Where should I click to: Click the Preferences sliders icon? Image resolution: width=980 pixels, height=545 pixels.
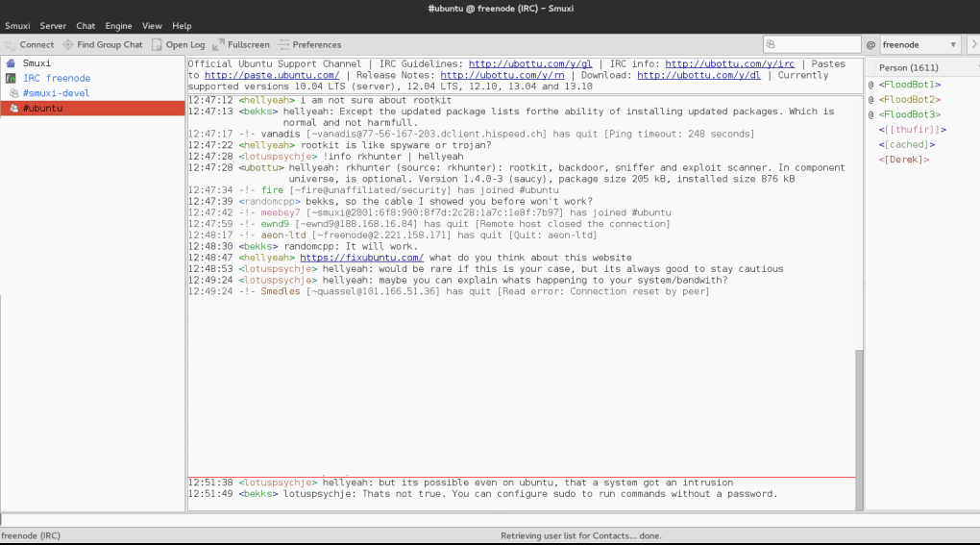tap(283, 44)
